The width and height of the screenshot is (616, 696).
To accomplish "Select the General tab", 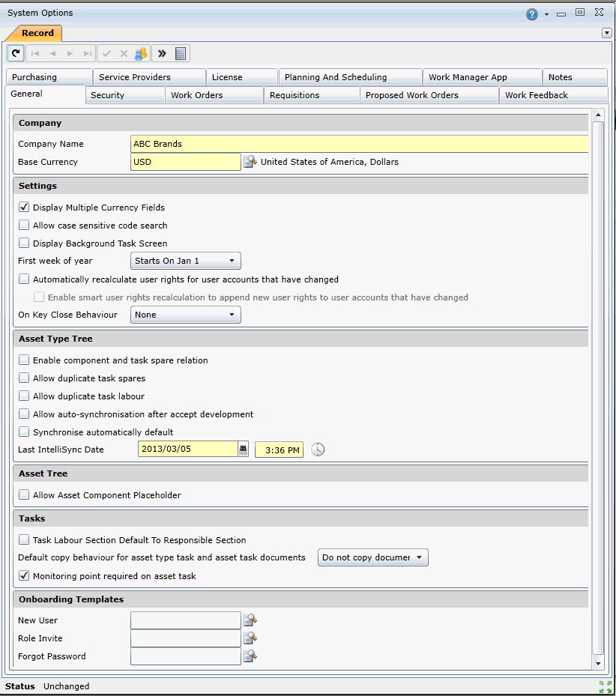I will pos(46,94).
